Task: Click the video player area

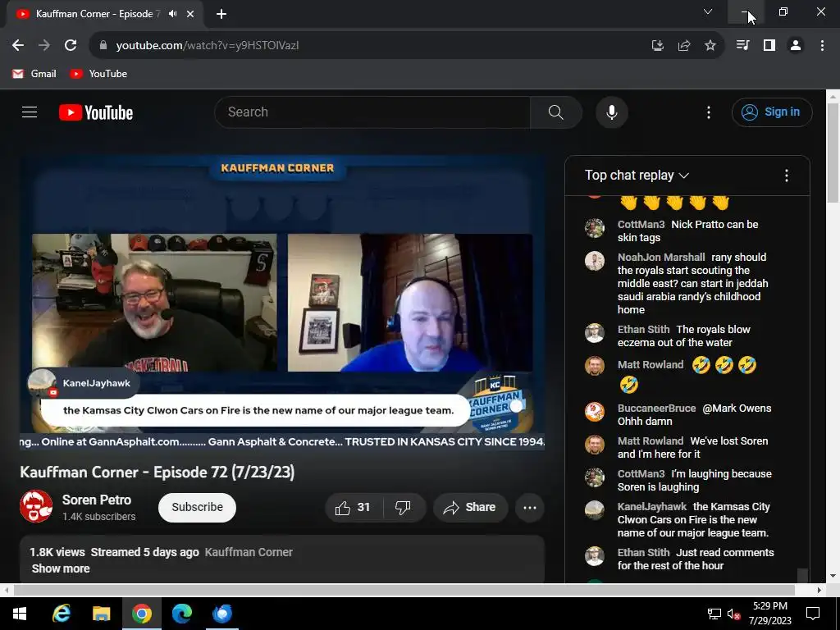Action: pyautogui.click(x=282, y=302)
